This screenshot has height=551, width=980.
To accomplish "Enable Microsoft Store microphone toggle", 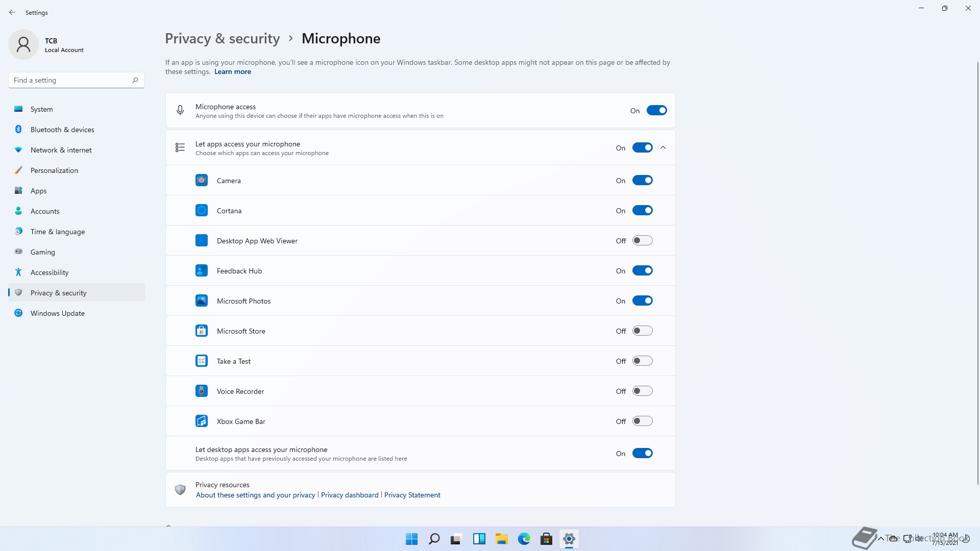I will tap(643, 331).
